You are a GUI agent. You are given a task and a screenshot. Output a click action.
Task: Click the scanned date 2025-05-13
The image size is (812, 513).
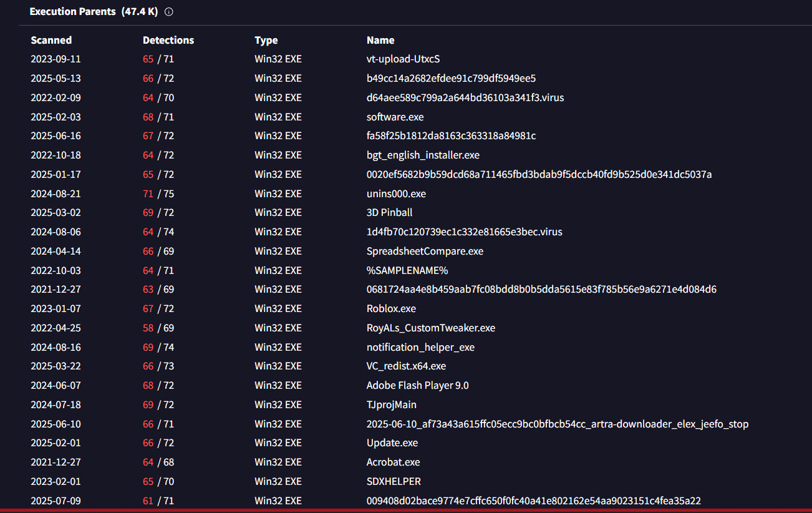click(x=56, y=79)
